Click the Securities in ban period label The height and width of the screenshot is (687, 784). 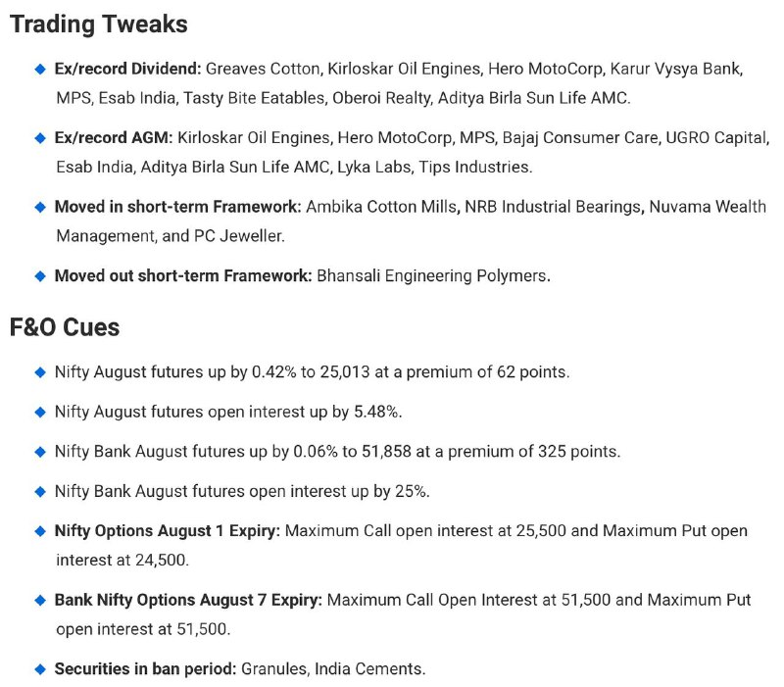145,669
